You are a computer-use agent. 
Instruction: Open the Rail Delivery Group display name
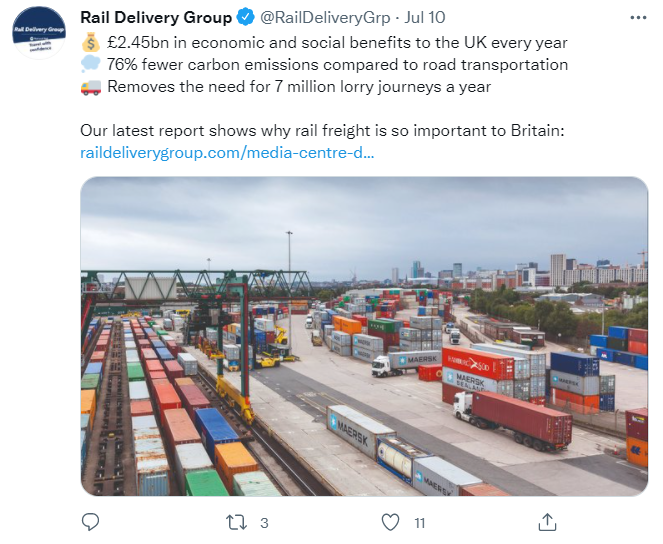155,18
